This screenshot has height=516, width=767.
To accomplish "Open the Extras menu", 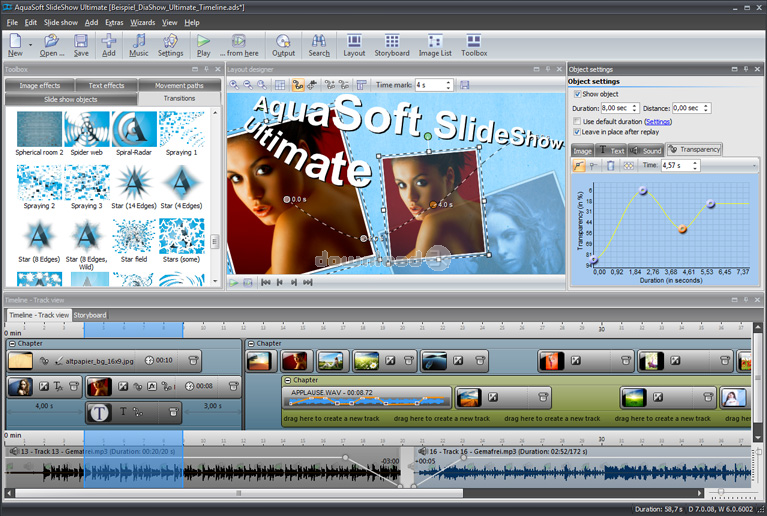I will [114, 22].
